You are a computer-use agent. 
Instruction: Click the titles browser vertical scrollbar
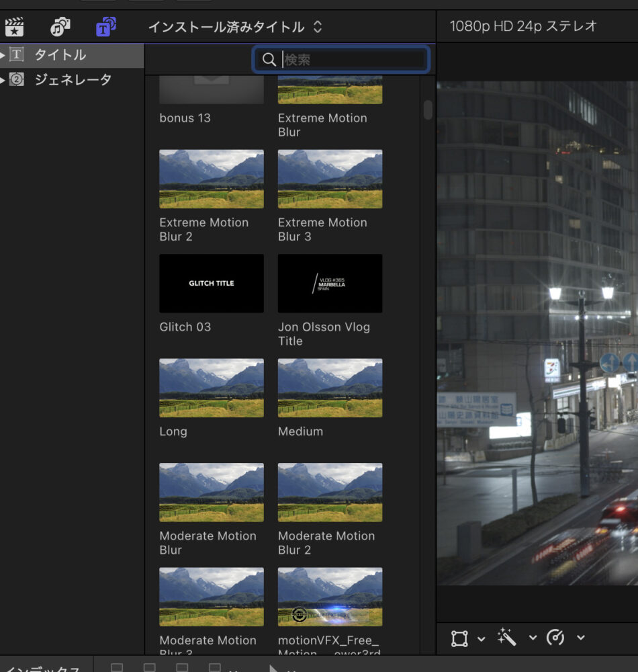428,110
